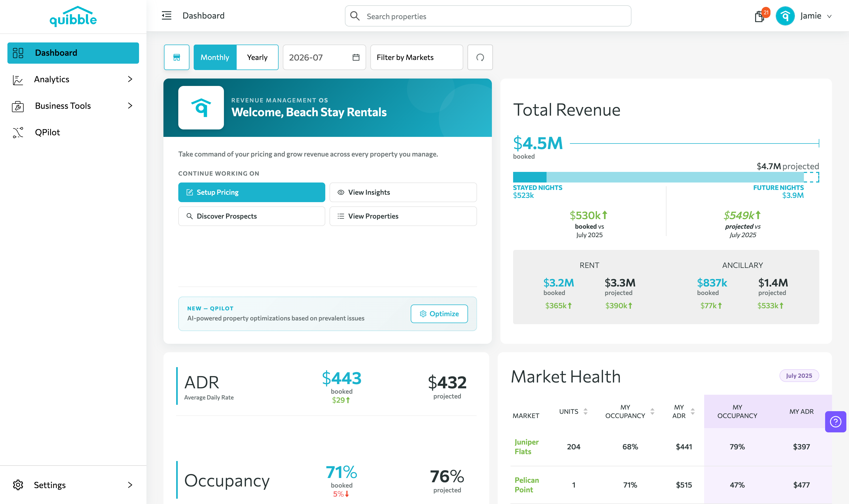The width and height of the screenshot is (849, 504).
Task: Click the 79% occupancy cell for Juniper Flats
Action: tap(737, 447)
